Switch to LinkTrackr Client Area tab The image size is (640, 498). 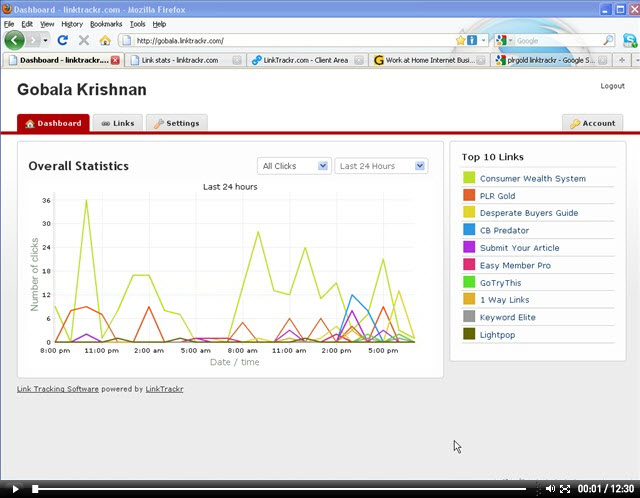coord(307,60)
